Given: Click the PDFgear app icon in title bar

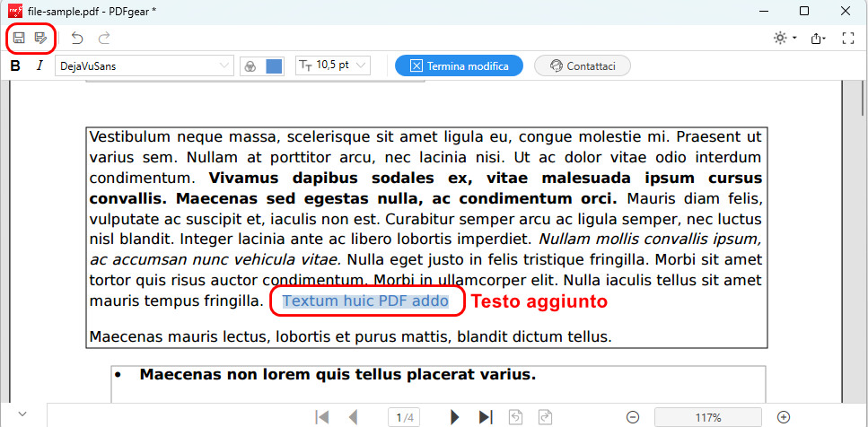Looking at the screenshot, I should click(15, 11).
